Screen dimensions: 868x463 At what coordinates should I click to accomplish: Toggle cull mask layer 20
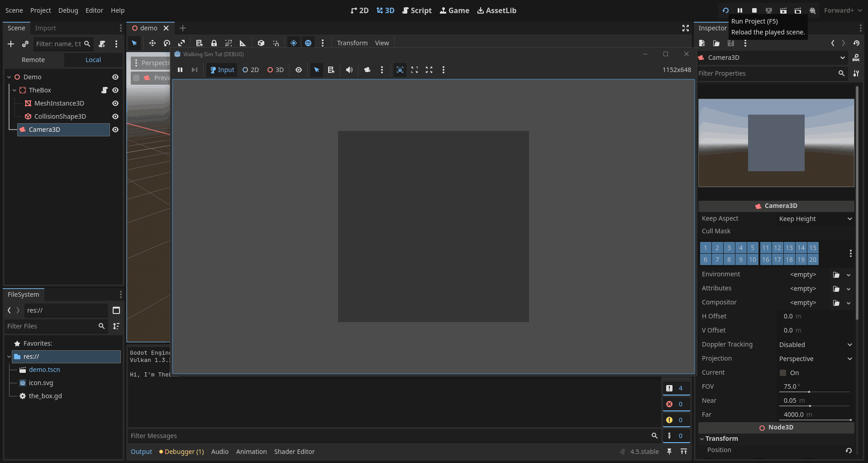tap(813, 260)
